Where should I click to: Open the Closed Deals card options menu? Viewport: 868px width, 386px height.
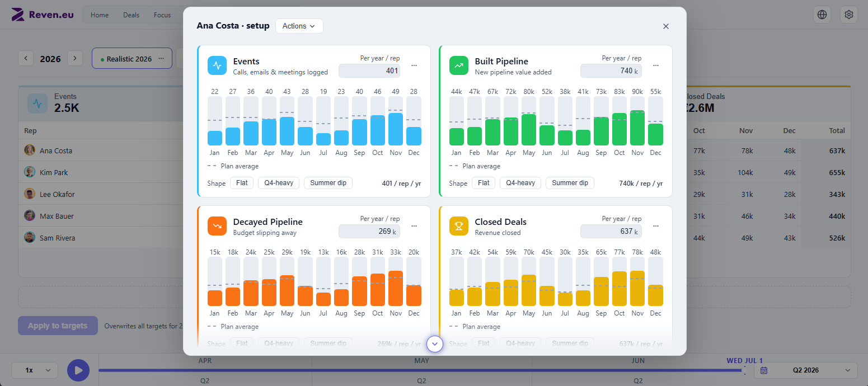[x=656, y=226]
